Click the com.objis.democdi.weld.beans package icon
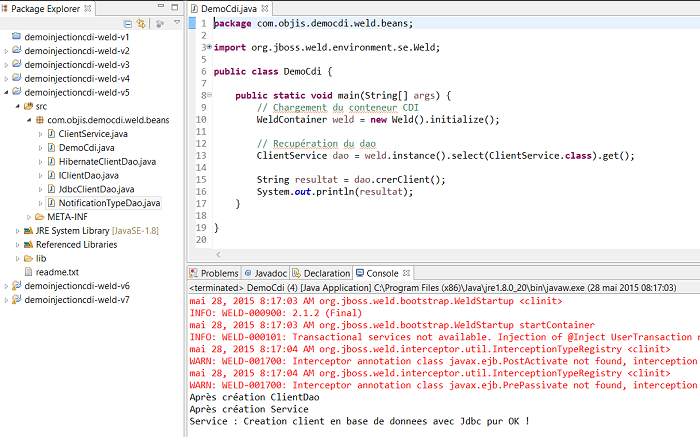This screenshot has height=437, width=700. (x=40, y=120)
